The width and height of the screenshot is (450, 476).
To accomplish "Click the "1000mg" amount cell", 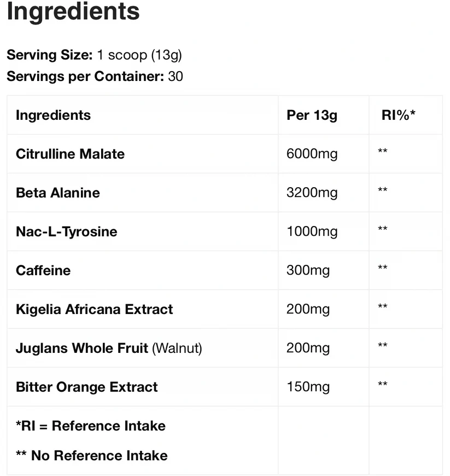I will click(x=312, y=231).
